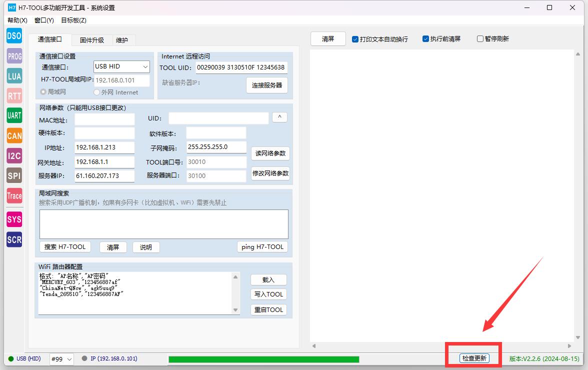The image size is (588, 370).
Task: Click the 服务器端口 field showing 30100
Action: coord(216,176)
